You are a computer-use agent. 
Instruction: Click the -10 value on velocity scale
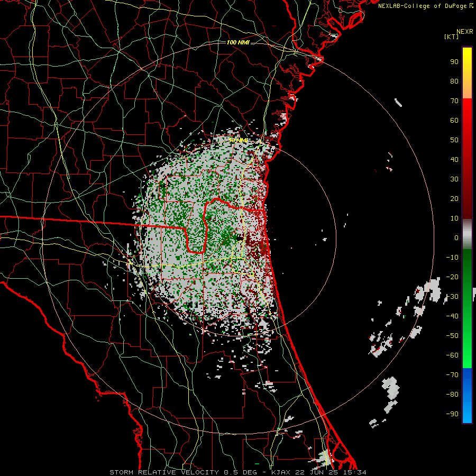pyautogui.click(x=452, y=258)
